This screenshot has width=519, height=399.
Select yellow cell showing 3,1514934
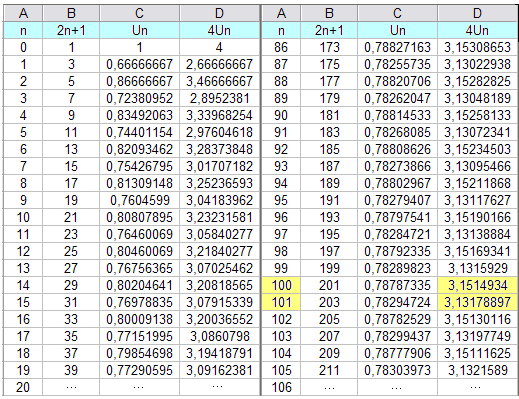[x=477, y=285]
